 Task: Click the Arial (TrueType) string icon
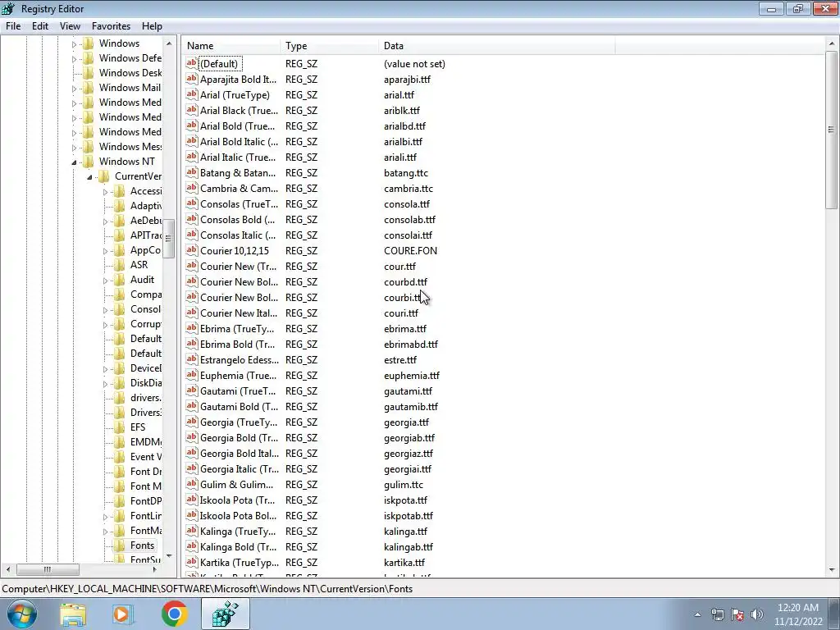coord(191,94)
